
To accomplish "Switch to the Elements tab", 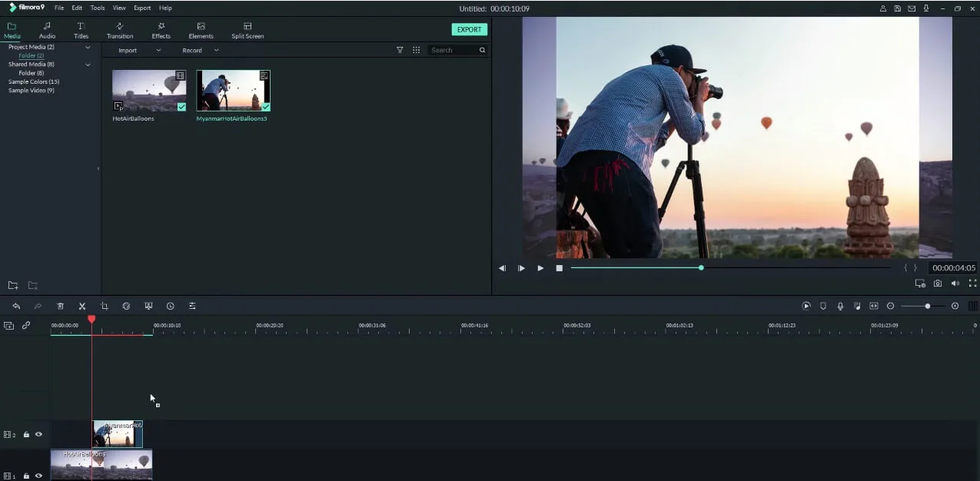I will coord(201,31).
